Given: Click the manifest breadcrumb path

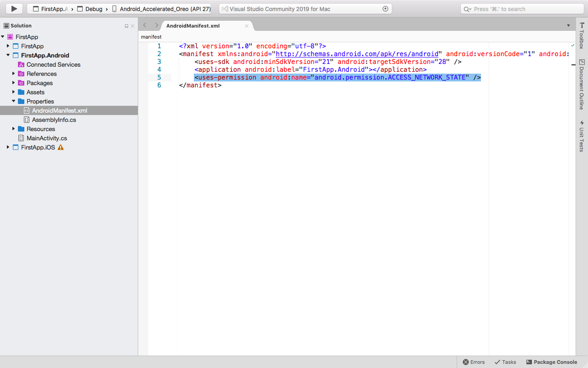Looking at the screenshot, I should point(151,37).
